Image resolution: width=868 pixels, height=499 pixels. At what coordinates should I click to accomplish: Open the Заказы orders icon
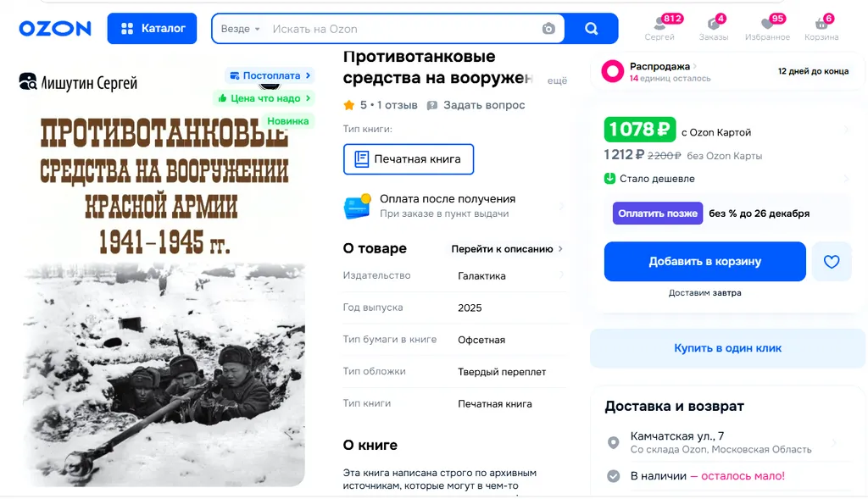[x=714, y=28]
